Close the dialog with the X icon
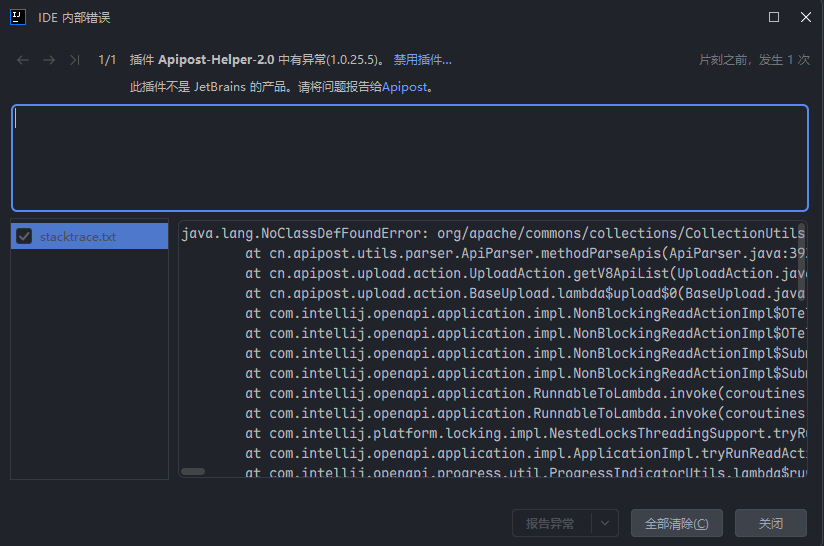Screen dimensions: 824x546 [x=806, y=17]
